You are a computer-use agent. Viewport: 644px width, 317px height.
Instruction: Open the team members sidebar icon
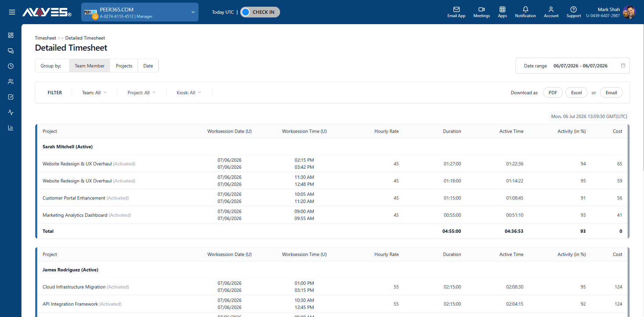(11, 82)
